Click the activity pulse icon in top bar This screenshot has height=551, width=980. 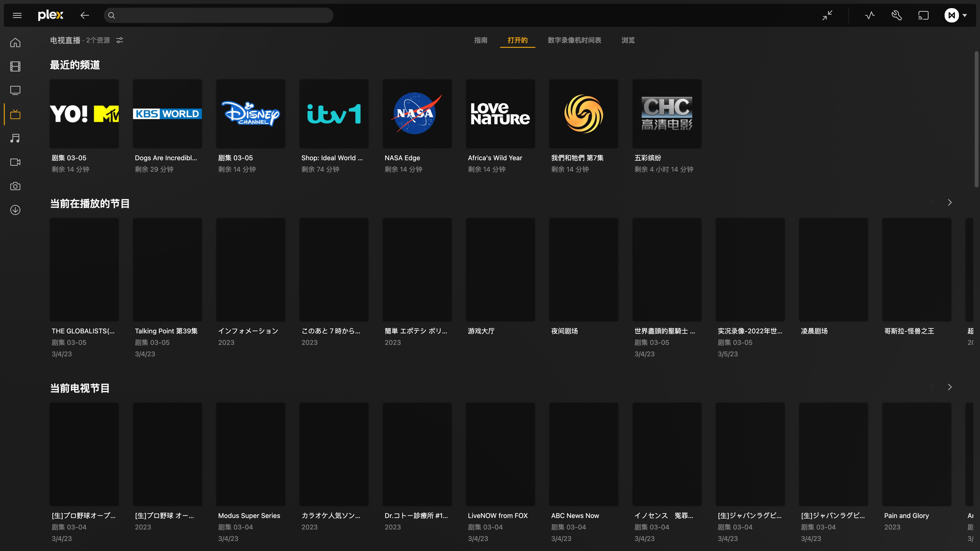click(x=870, y=15)
